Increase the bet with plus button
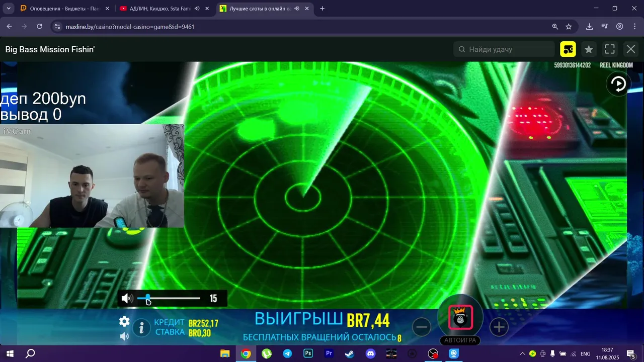Viewport: 644px width, 362px height. (x=499, y=327)
